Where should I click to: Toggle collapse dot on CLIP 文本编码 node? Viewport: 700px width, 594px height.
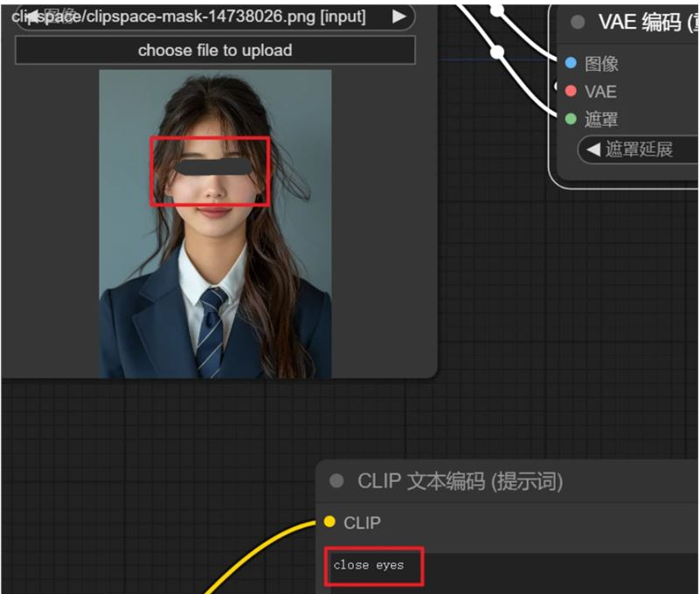336,481
